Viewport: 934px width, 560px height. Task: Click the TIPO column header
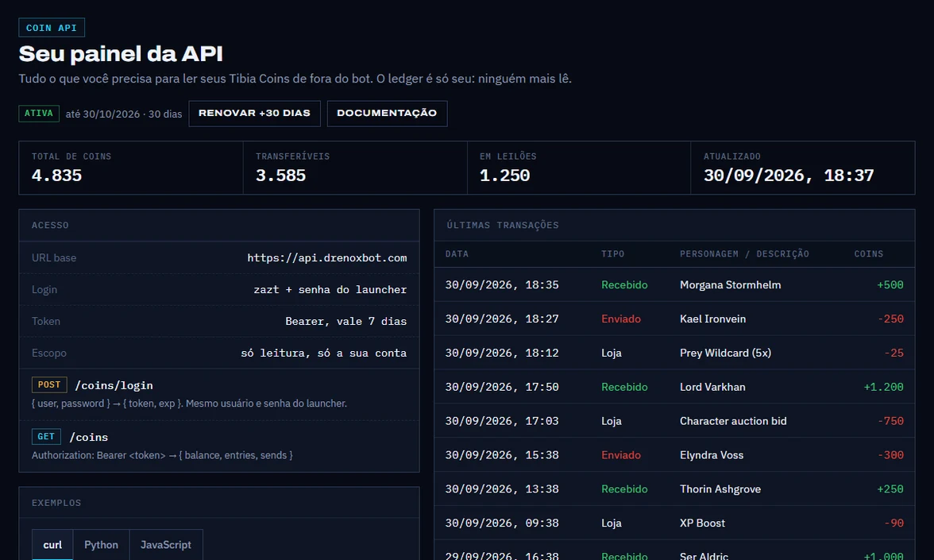pyautogui.click(x=613, y=254)
